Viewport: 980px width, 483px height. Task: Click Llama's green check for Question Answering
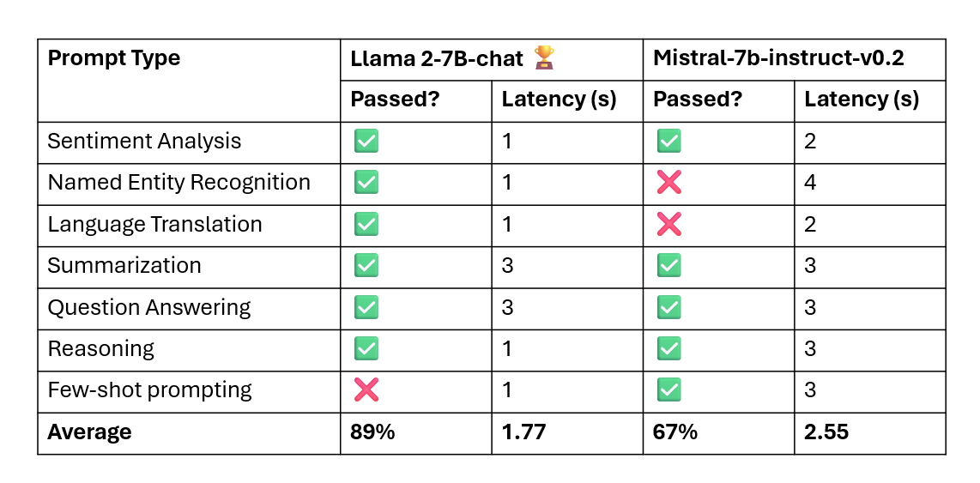pos(366,307)
